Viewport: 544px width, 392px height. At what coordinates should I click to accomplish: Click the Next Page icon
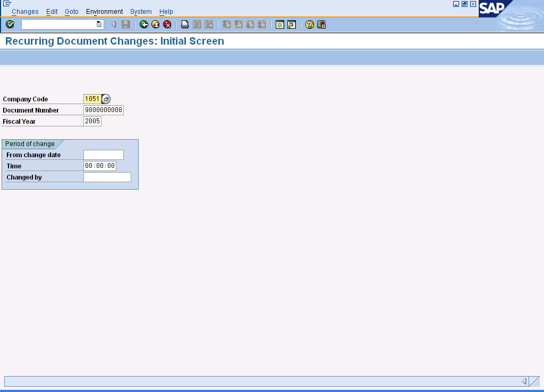[250, 24]
